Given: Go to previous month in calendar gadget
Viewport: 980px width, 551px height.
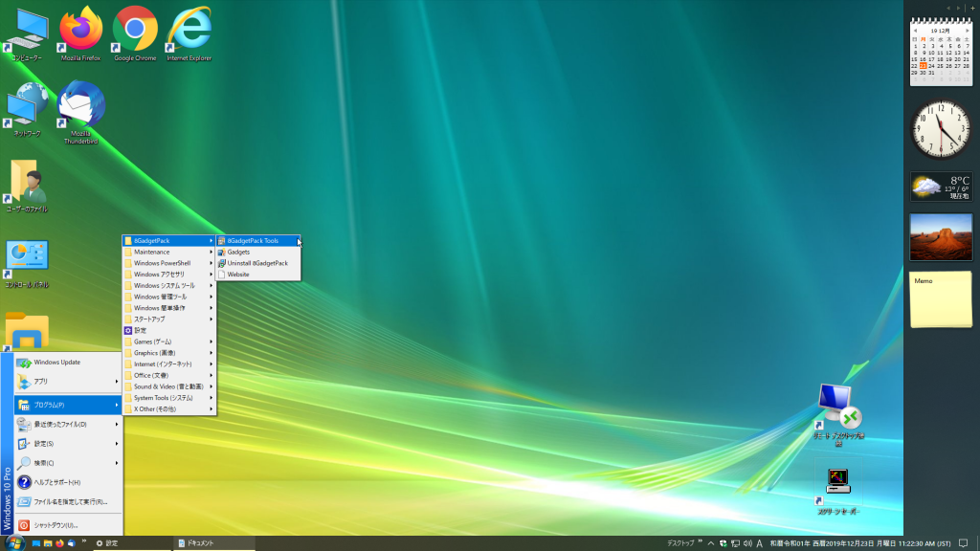Looking at the screenshot, I should point(915,31).
